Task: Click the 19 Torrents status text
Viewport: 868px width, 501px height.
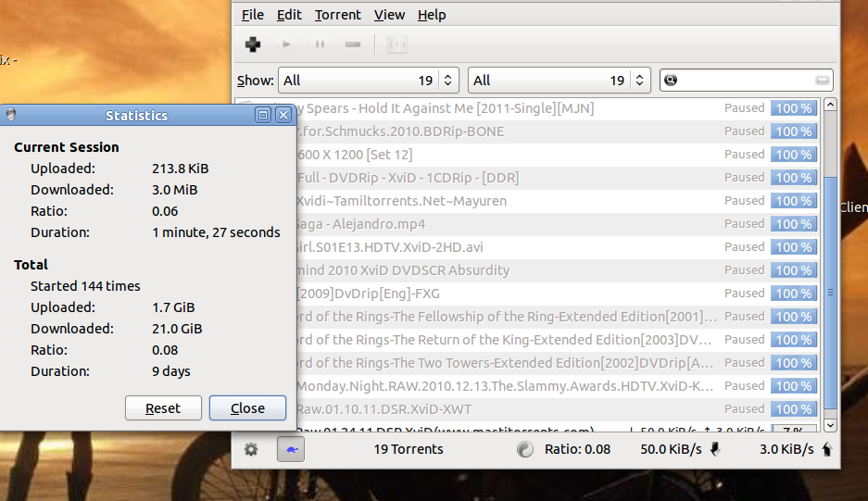Action: pos(409,449)
